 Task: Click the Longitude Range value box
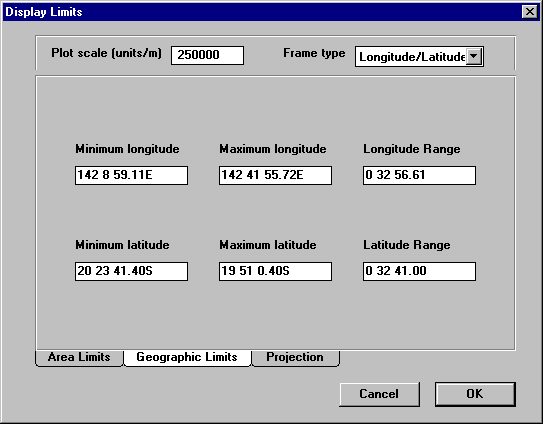(419, 175)
